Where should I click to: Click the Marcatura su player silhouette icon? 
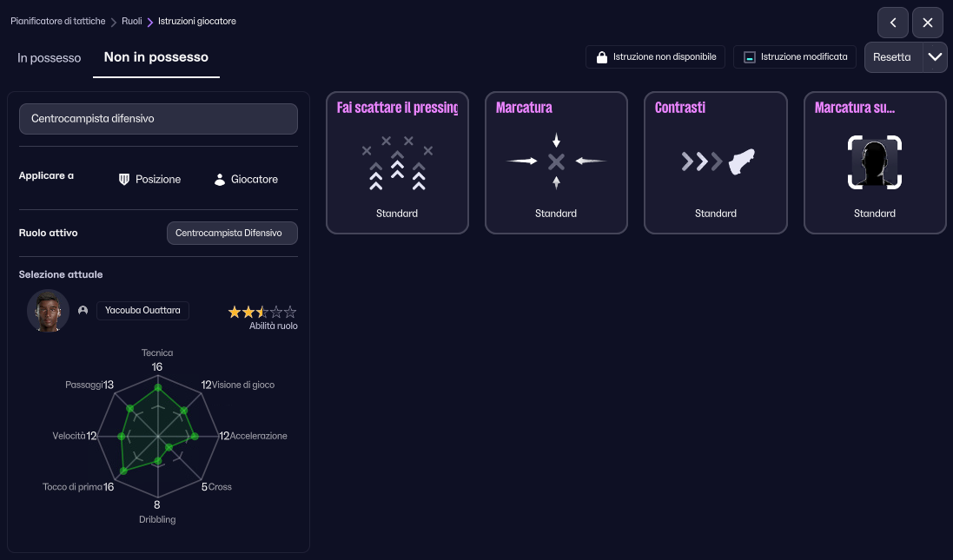874,161
